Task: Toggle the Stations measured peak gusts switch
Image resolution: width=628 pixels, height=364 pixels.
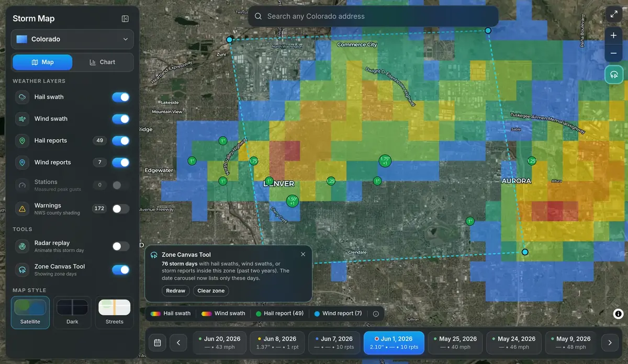Action: point(120,185)
